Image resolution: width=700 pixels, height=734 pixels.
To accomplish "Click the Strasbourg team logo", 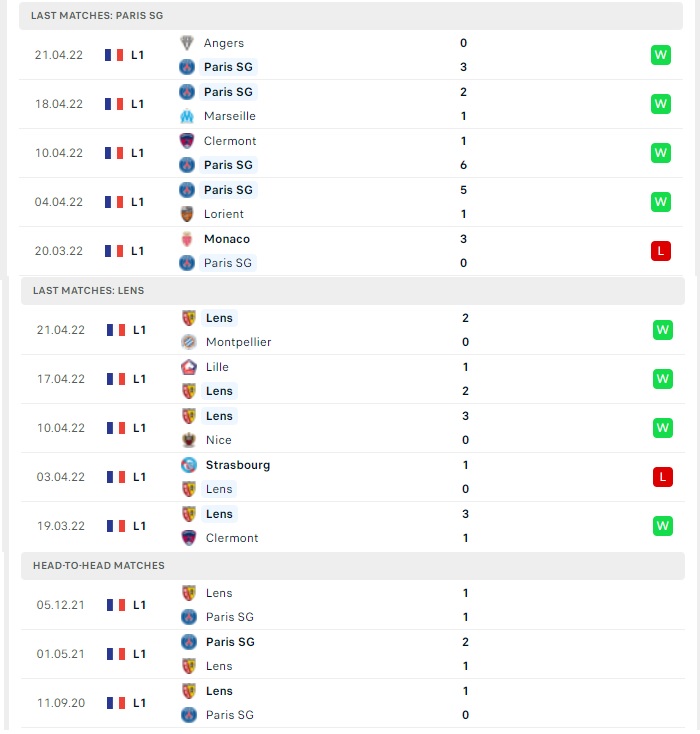I will click(189, 465).
